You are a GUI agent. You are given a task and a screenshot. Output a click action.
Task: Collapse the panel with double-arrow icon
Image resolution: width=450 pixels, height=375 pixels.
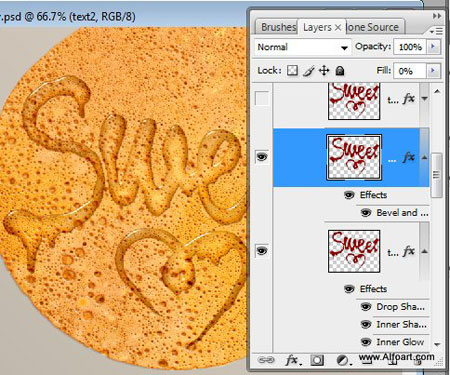pos(437,16)
